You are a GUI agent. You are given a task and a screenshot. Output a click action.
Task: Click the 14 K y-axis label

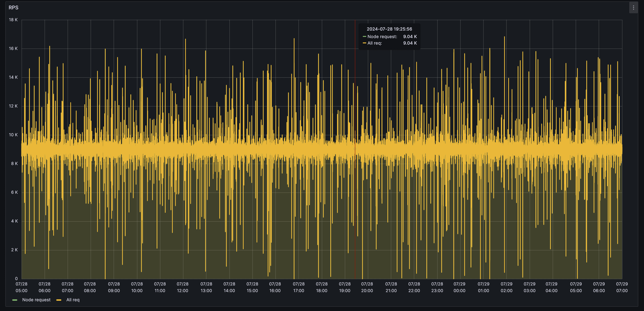13,77
